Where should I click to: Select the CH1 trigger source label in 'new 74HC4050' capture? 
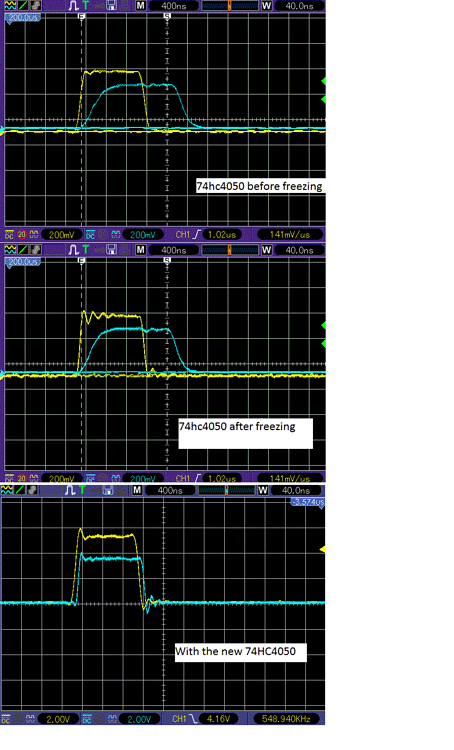click(179, 719)
